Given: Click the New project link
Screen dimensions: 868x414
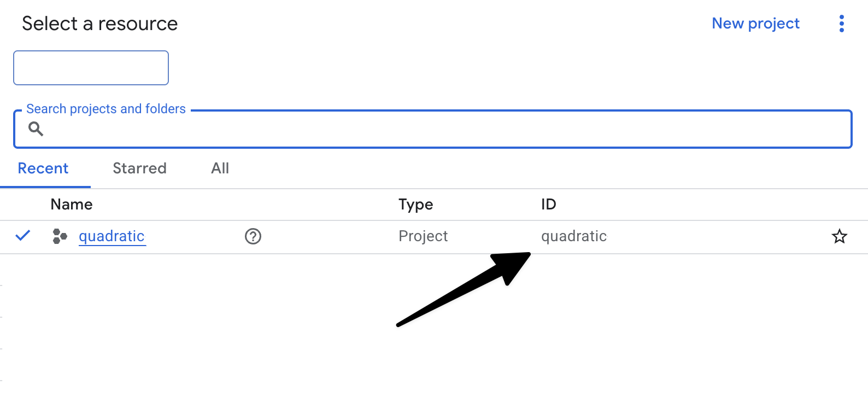Looking at the screenshot, I should pos(755,24).
